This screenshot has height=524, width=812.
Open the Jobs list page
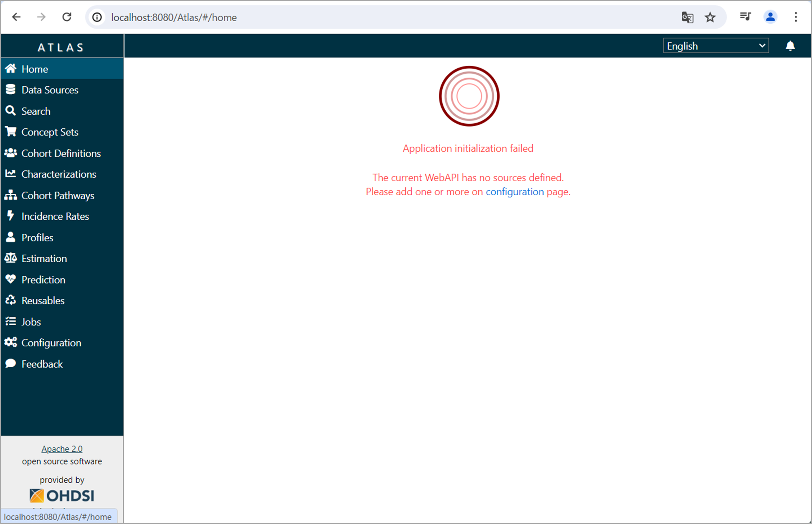tap(62, 322)
